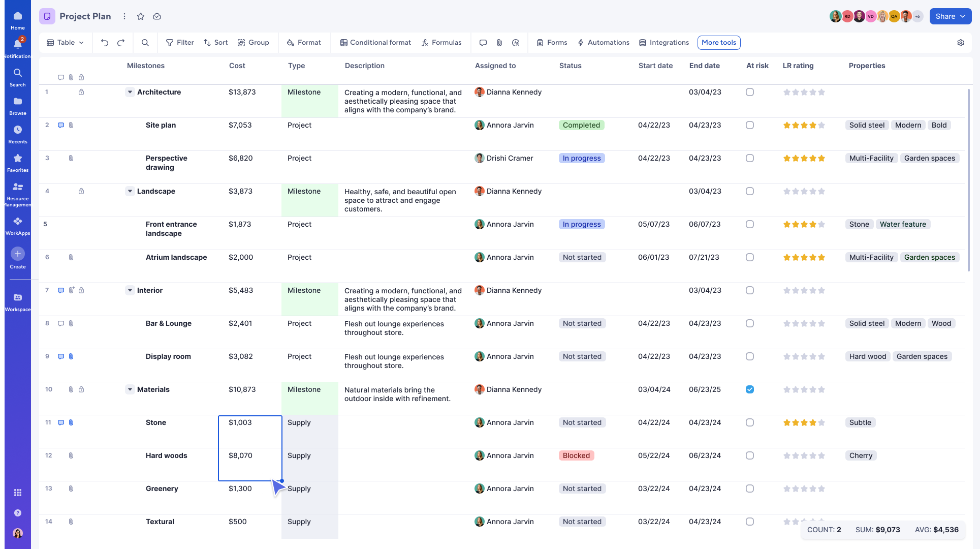The height and width of the screenshot is (549, 980).
Task: Open settings gear at top right
Action: pyautogui.click(x=961, y=43)
